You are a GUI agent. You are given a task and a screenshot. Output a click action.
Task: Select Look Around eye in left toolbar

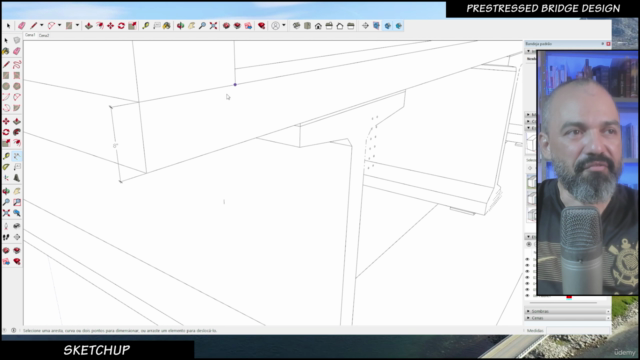[17, 226]
